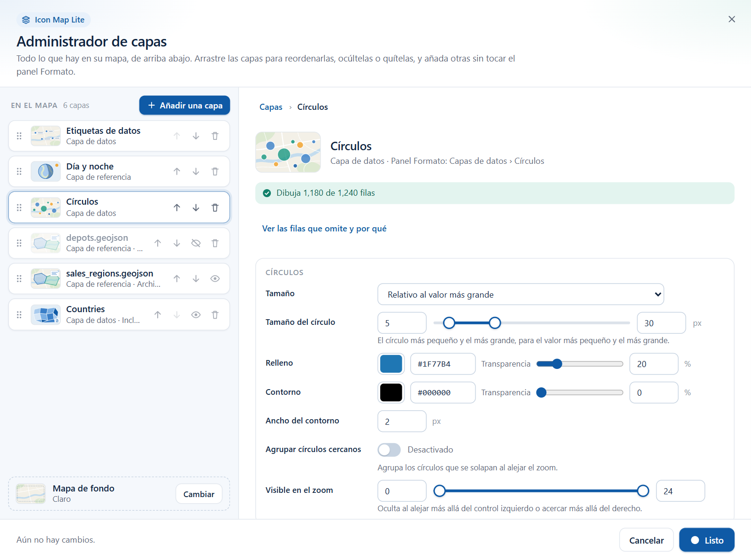Image resolution: width=751 pixels, height=560 pixels.
Task: Move Etiquetas de datos layer down
Action: click(x=196, y=136)
